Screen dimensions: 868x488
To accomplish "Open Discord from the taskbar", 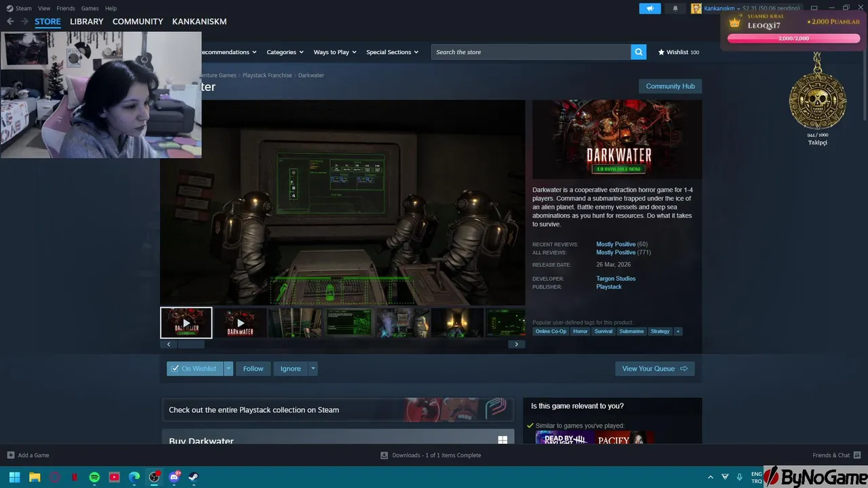I will pyautogui.click(x=174, y=477).
